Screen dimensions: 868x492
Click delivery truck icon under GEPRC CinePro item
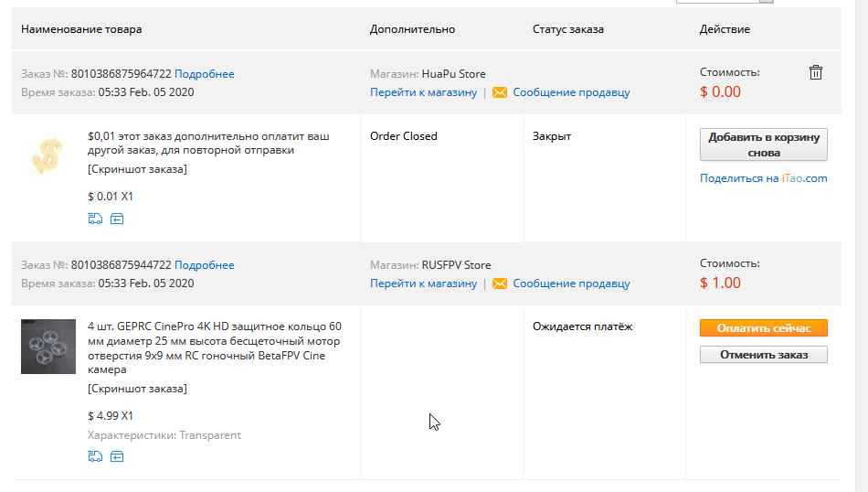tap(95, 456)
